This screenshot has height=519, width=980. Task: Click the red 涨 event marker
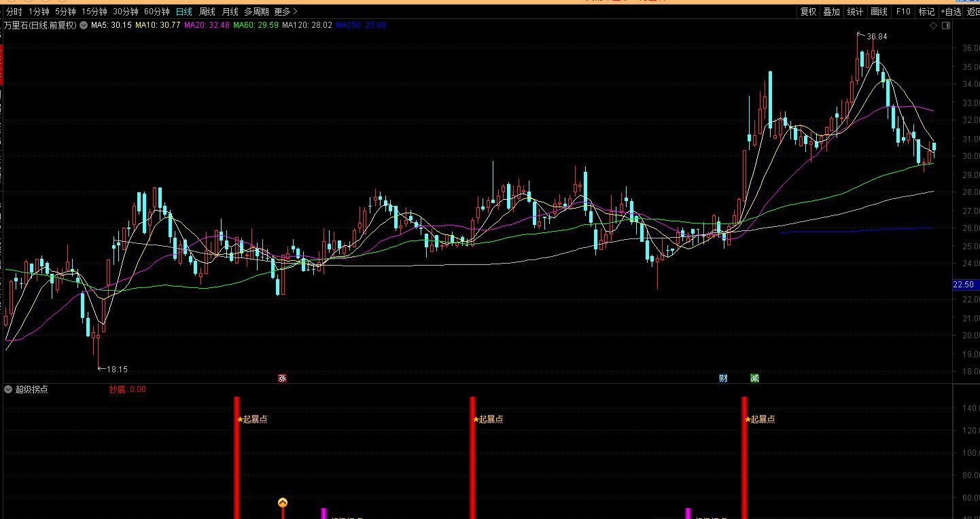click(x=282, y=378)
